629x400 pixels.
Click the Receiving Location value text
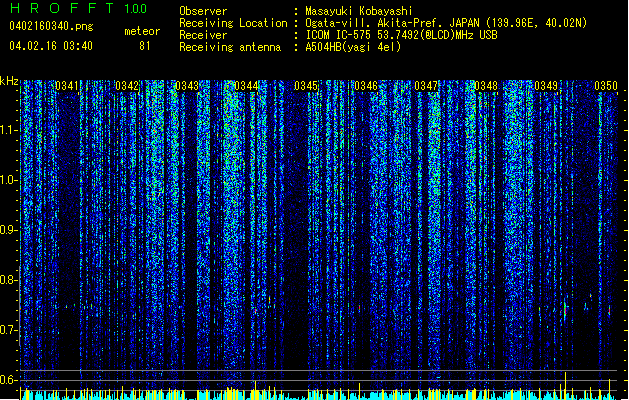point(446,23)
